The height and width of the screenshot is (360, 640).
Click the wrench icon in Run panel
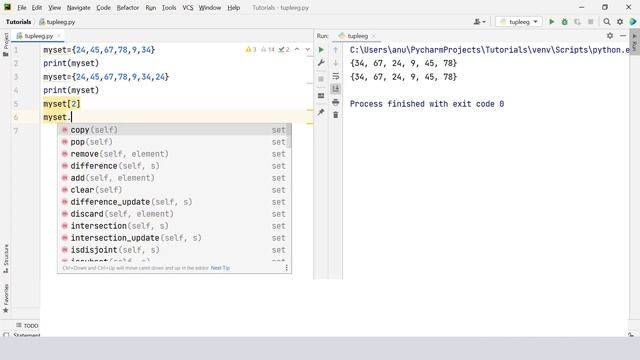click(321, 63)
